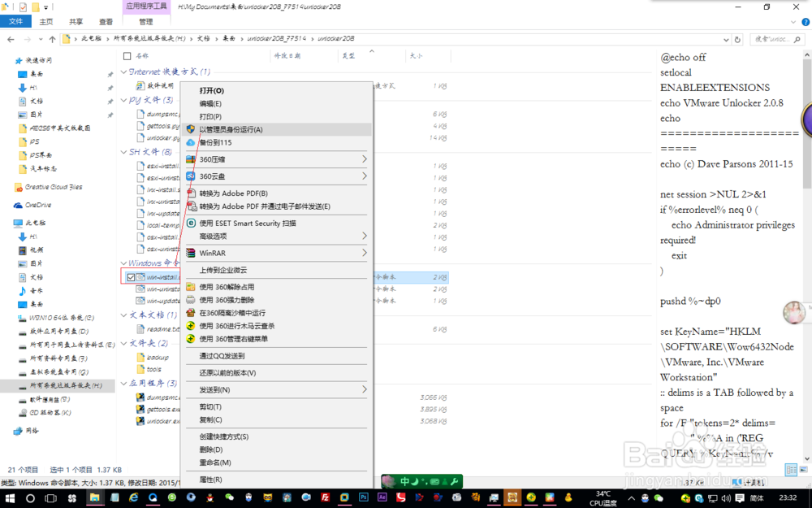The image size is (812, 508).
Task: Click the 360管理右键菜单 icon
Action: coord(191,338)
